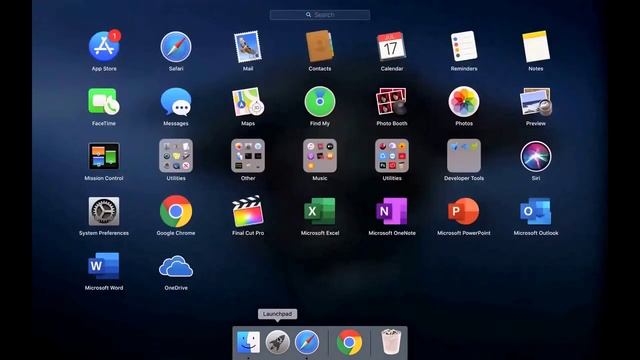The width and height of the screenshot is (640, 360).
Task: Open the Trash in the Dock
Action: [391, 342]
